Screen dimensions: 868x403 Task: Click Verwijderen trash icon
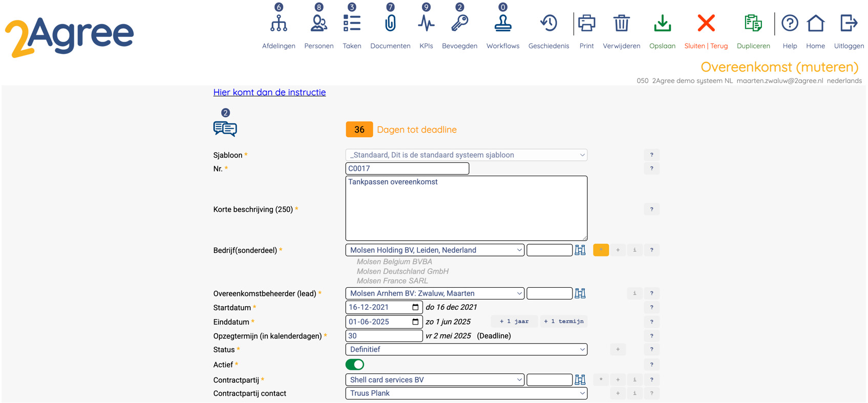pyautogui.click(x=621, y=23)
